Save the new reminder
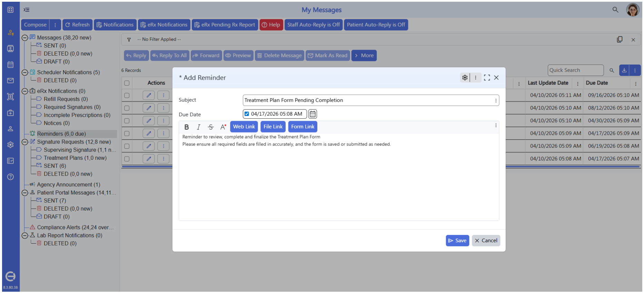The width and height of the screenshot is (644, 294). 457,241
